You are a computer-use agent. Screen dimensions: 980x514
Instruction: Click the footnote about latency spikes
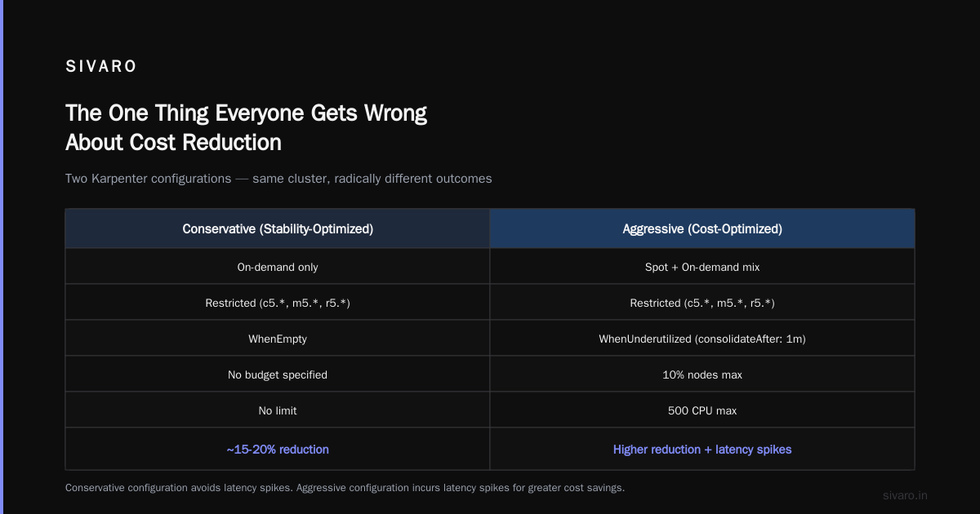(345, 488)
